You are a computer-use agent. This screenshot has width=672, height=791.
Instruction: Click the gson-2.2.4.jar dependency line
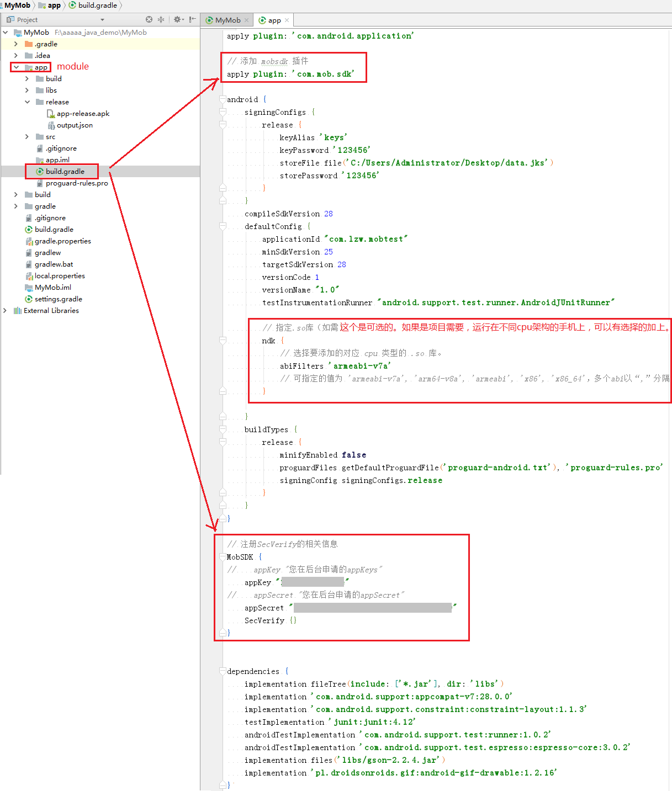[345, 760]
